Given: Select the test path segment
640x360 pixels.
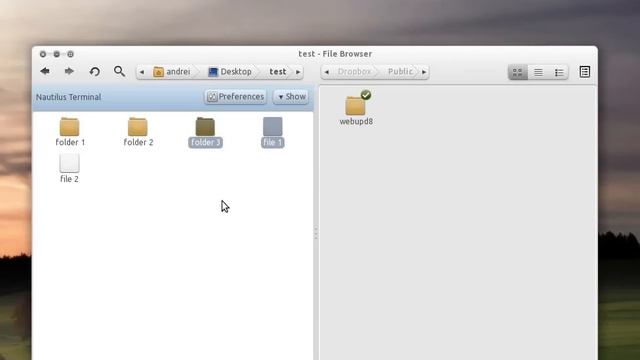Looking at the screenshot, I should [278, 72].
